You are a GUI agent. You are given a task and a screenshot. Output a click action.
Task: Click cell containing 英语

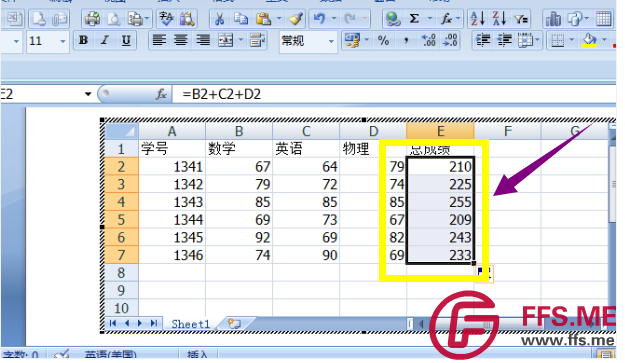point(306,149)
